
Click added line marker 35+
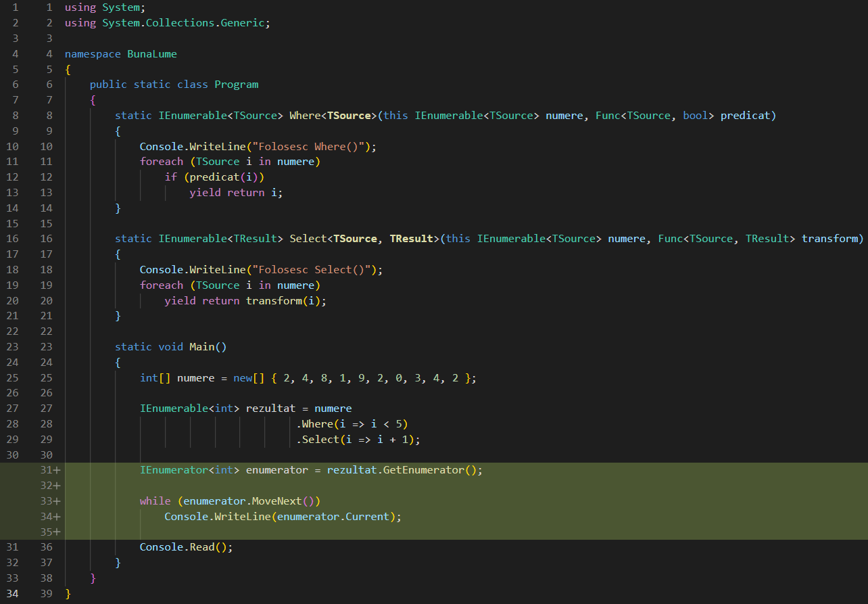(x=49, y=532)
